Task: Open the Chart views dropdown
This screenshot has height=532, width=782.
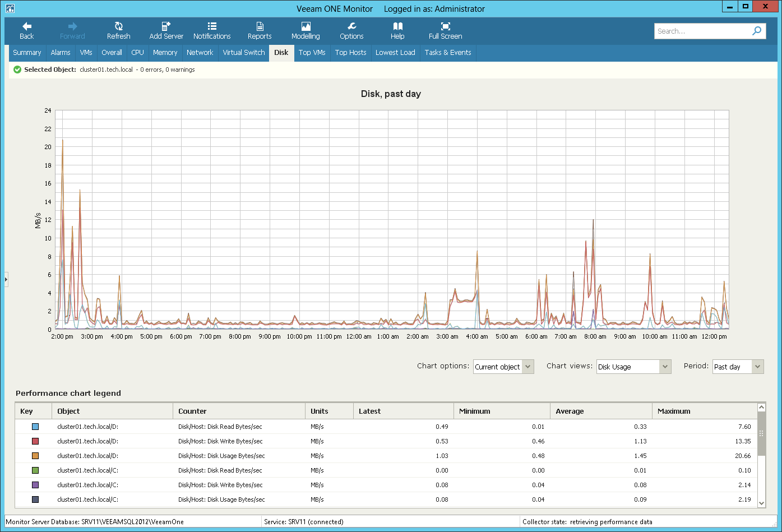Action: tap(633, 367)
